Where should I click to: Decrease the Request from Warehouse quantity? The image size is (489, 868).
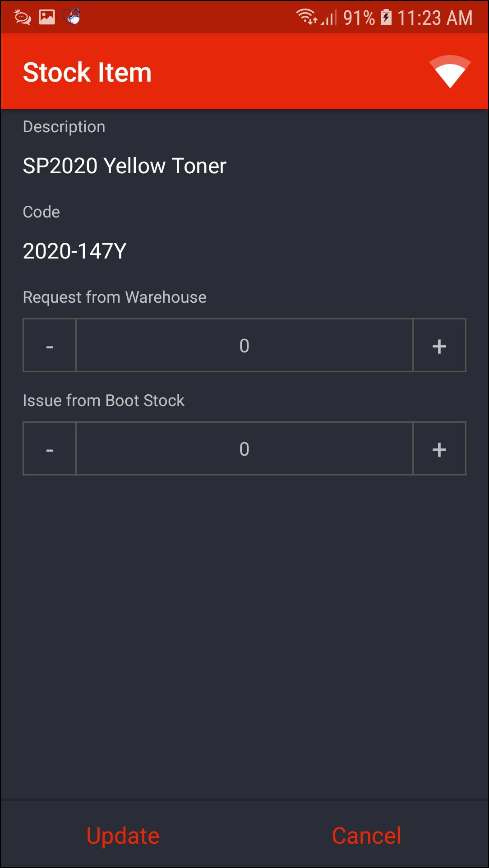pos(50,346)
